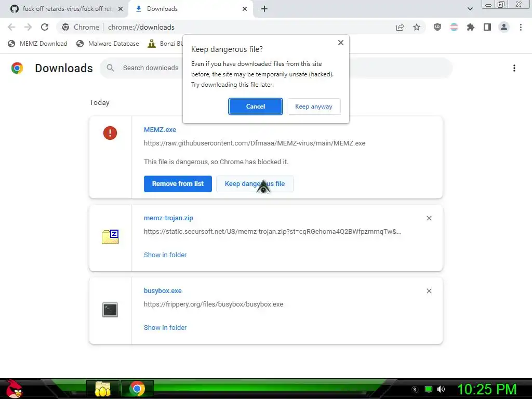Screen dimensions: 532x399
Task: Click Remove from list for MEMZ.exe
Action: click(178, 184)
